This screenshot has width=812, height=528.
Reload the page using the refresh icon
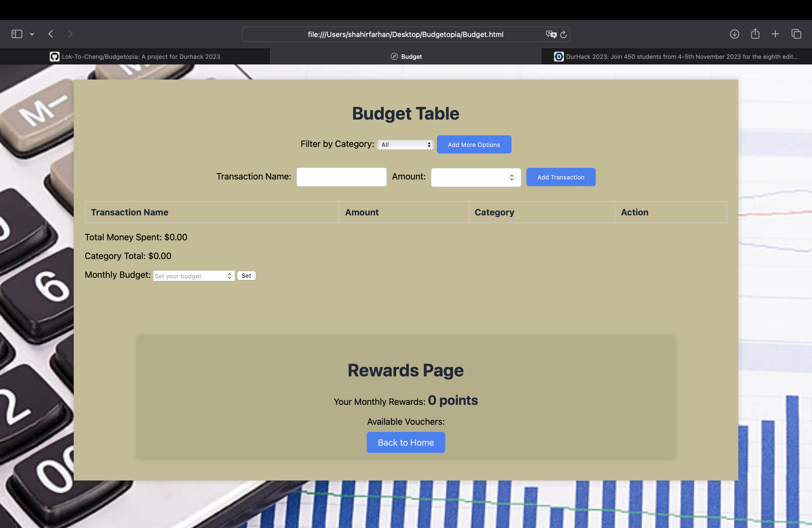564,34
